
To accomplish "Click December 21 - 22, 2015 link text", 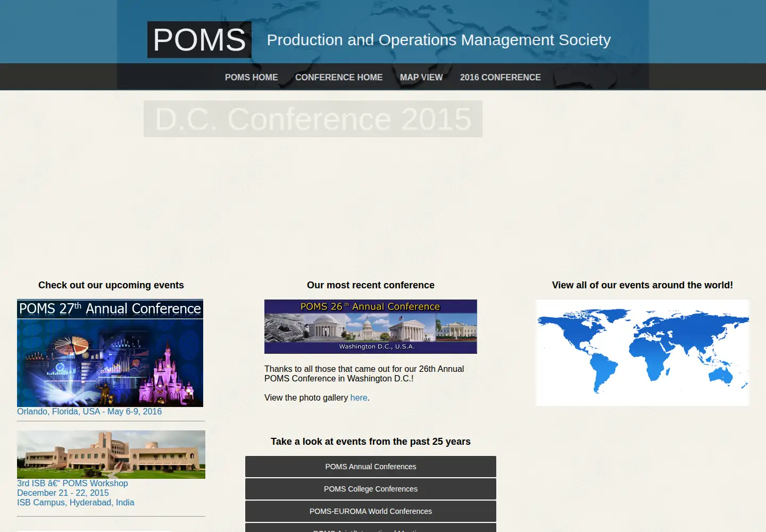I will [63, 493].
